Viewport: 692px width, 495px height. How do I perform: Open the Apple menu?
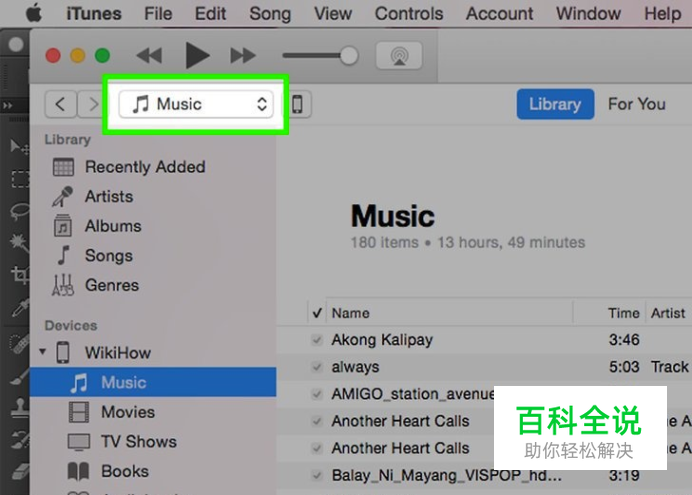pos(34,13)
